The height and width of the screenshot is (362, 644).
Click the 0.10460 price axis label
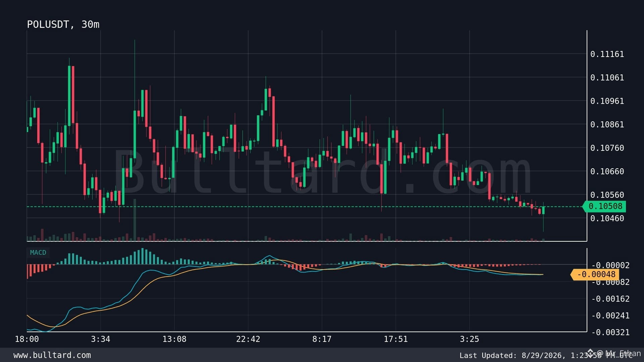[x=607, y=219]
